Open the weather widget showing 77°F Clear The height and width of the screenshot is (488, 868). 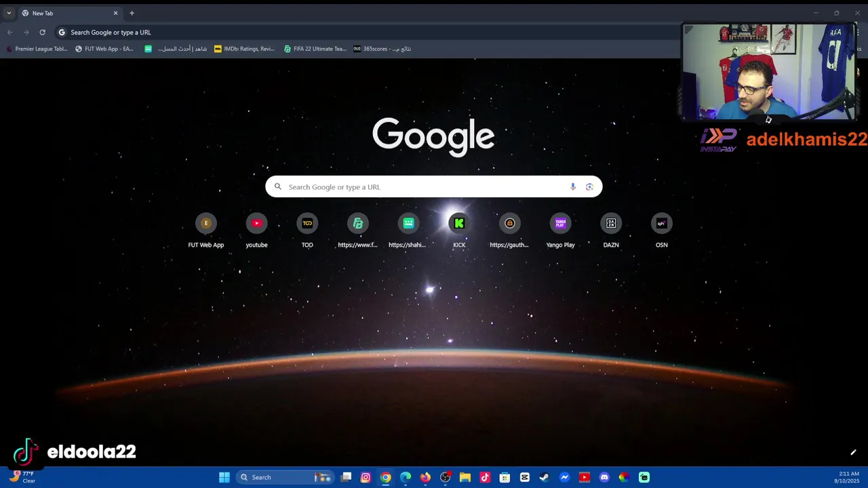[x=22, y=477]
